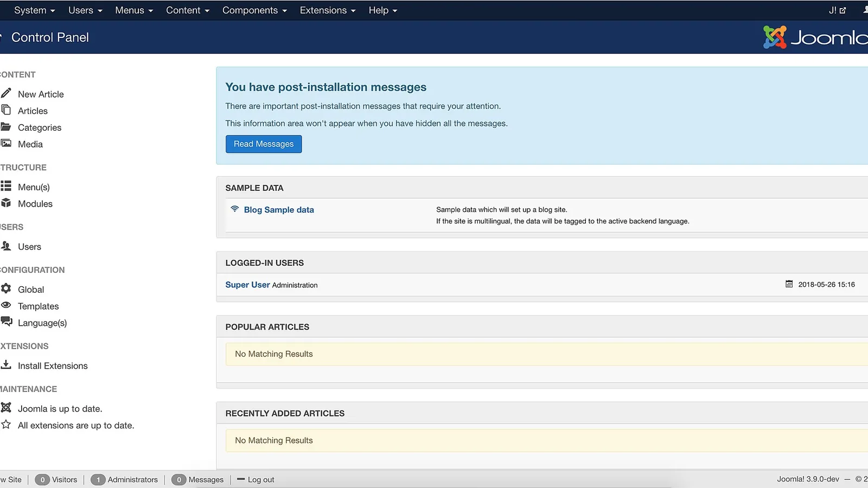868x488 pixels.
Task: Click the J! external site icon in top bar
Action: (837, 10)
